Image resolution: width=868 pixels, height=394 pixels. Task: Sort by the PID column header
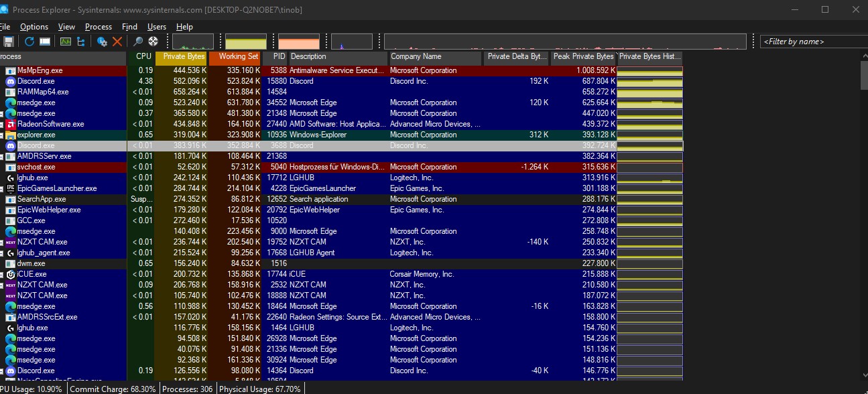(x=275, y=58)
